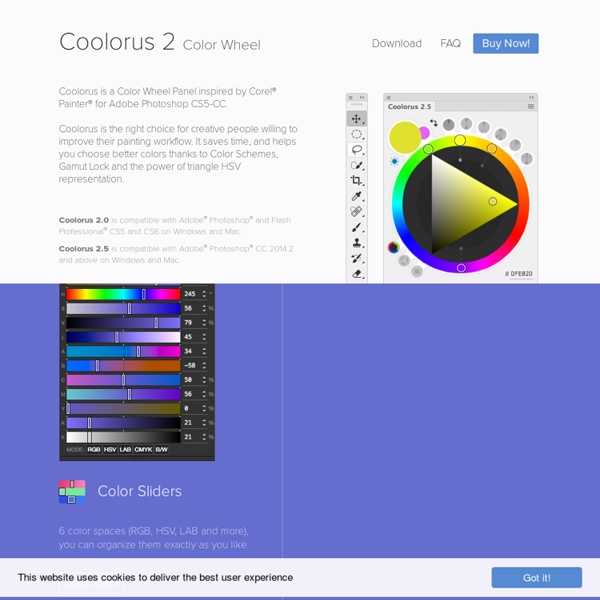Open the FAQ link
Viewport: 600px width, 600px height.
coord(450,43)
